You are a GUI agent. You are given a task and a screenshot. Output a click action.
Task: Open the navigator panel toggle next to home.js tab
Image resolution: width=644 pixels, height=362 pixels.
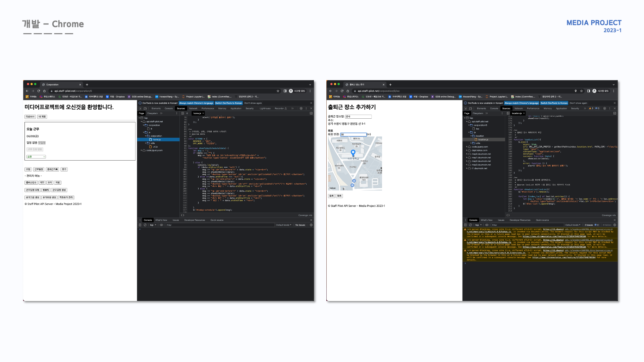pyautogui.click(x=182, y=113)
